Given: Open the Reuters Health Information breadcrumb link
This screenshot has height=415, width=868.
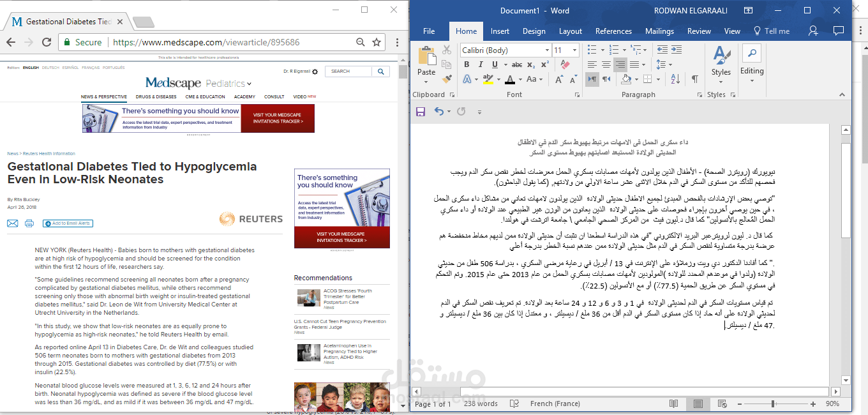Looking at the screenshot, I should [x=49, y=154].
